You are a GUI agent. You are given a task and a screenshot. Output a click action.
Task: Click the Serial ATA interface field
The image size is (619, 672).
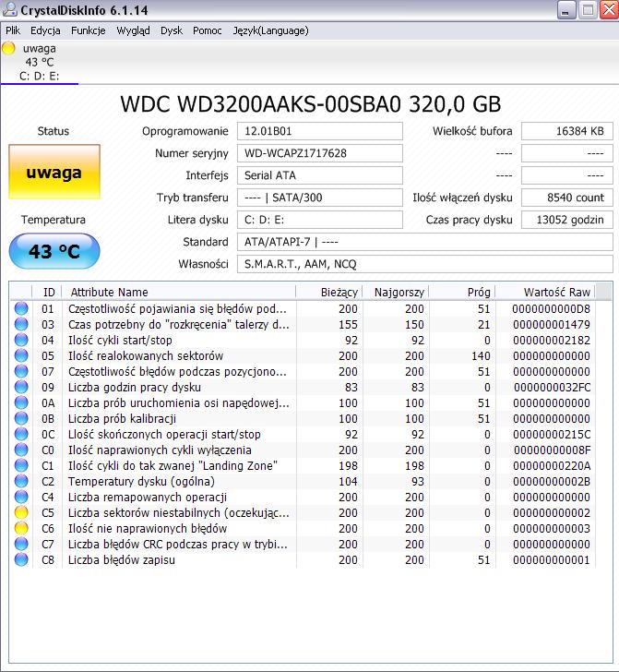tap(320, 175)
